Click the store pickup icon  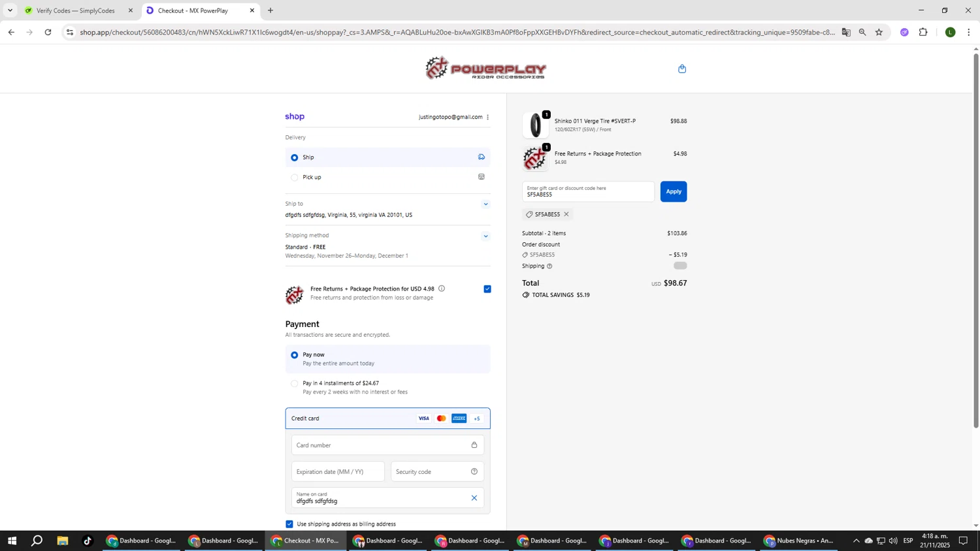(x=482, y=177)
